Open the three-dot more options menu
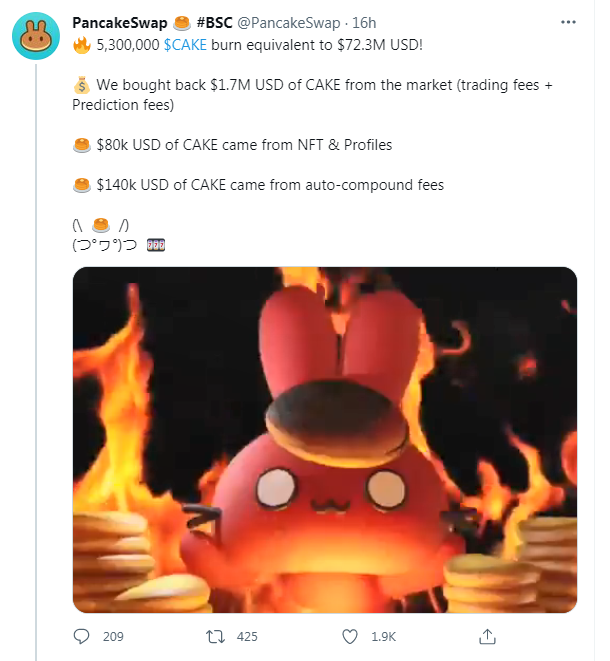Viewport: 610px width, 661px height. click(568, 22)
